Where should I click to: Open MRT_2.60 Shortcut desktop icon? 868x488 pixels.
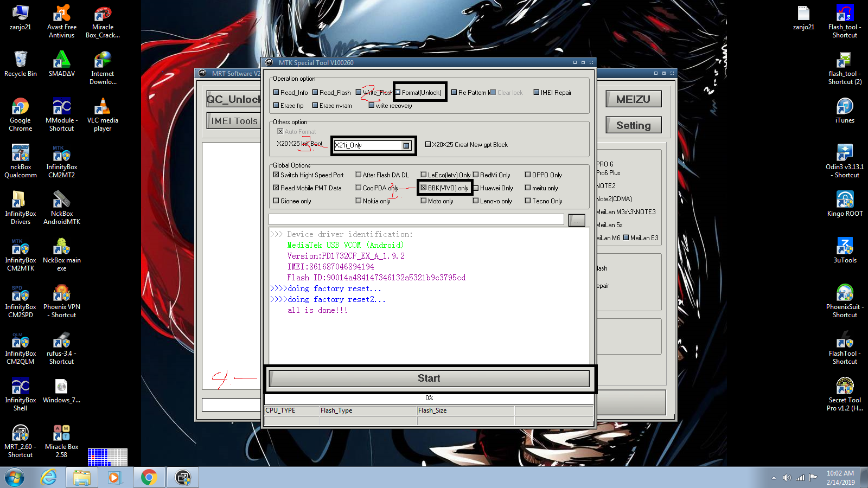coord(21,441)
